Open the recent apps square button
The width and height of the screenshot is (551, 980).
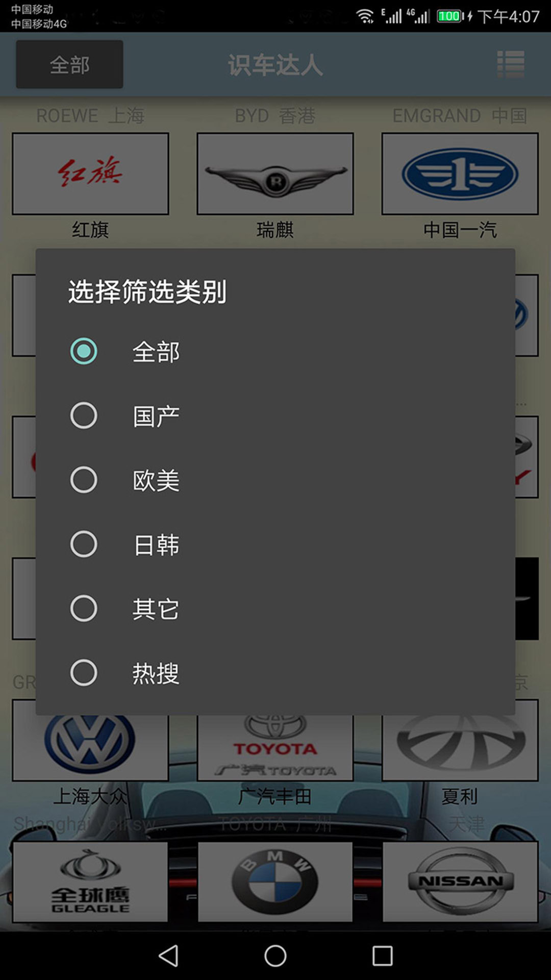pos(383,955)
